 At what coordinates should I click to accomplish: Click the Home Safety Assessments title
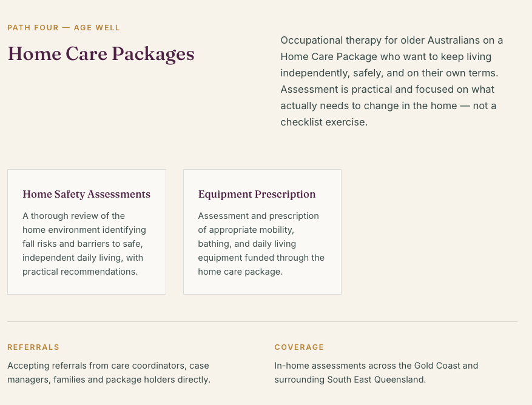click(87, 195)
